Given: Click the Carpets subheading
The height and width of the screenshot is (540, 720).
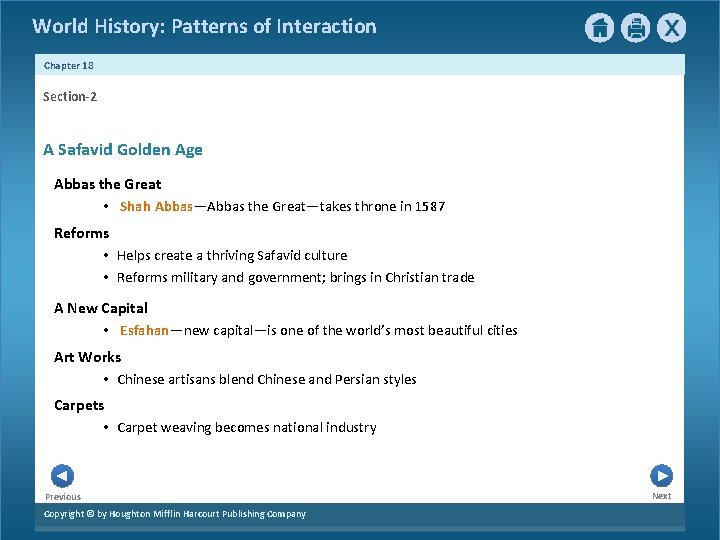Looking at the screenshot, I should (x=79, y=405).
